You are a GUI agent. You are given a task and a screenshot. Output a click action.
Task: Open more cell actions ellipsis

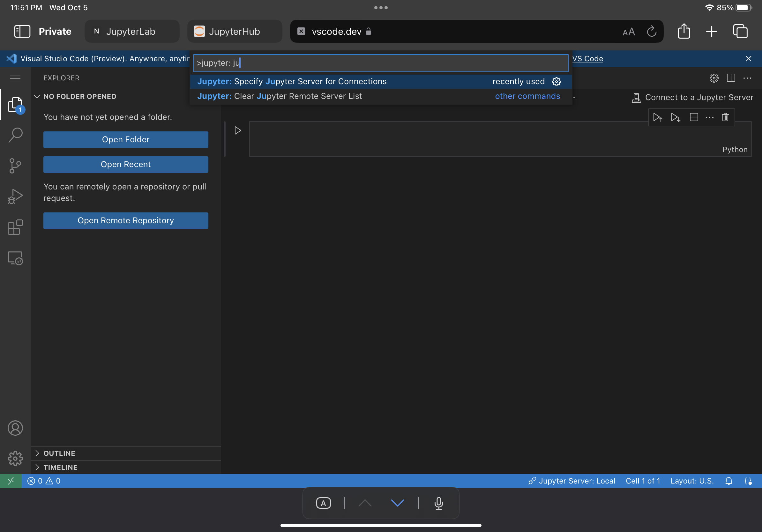point(710,117)
